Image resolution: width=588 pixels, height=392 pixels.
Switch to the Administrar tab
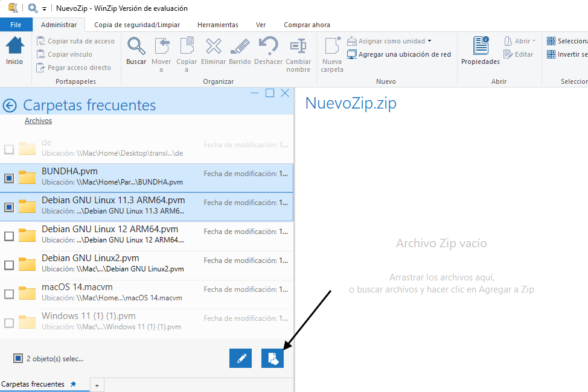coord(59,25)
